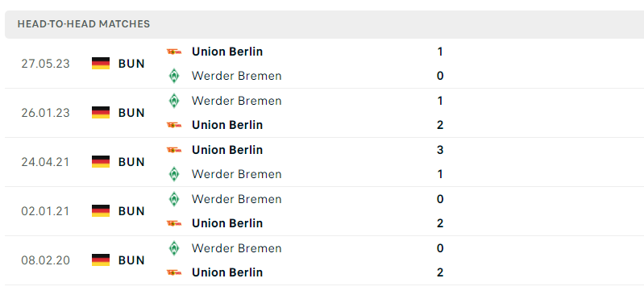The height and width of the screenshot is (295, 644).
Task: Click Werder Bremen crest in 02.01.21 match
Action: pos(174,199)
